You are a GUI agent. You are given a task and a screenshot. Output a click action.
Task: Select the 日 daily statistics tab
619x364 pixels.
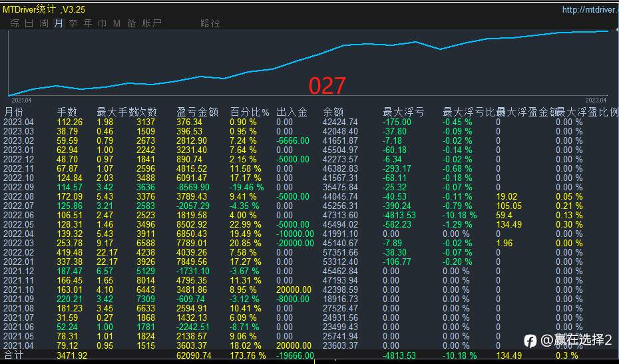point(29,23)
